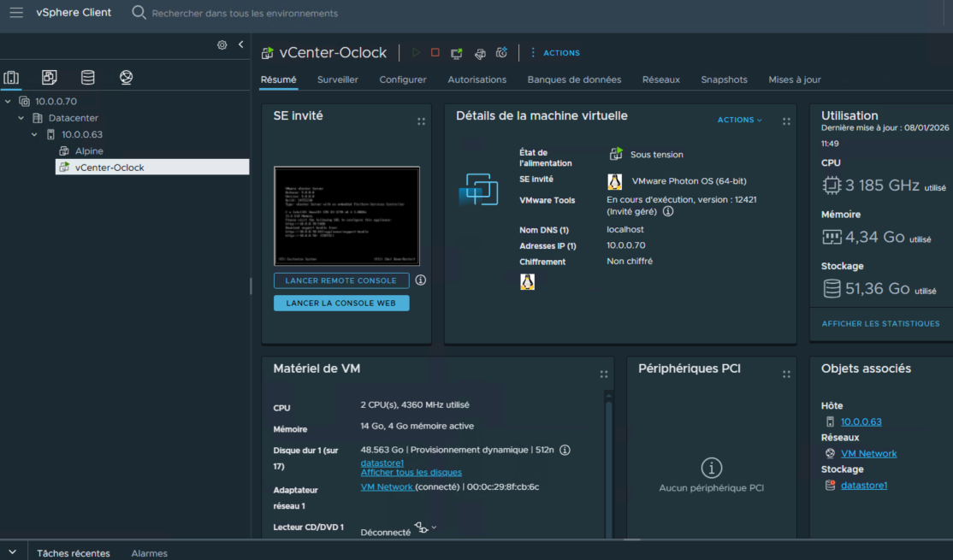Image resolution: width=953 pixels, height=560 pixels.
Task: Click the VM console thumbnail preview
Action: coord(346,215)
